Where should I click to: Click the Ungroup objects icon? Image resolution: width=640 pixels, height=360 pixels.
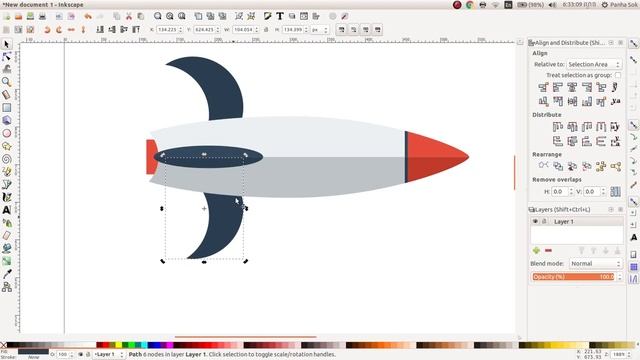(x=251, y=16)
